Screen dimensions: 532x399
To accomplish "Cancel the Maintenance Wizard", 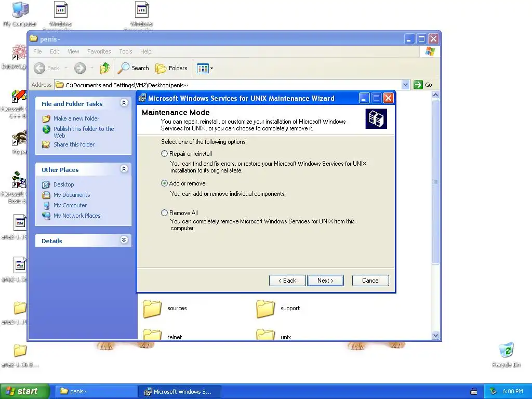I will click(370, 281).
